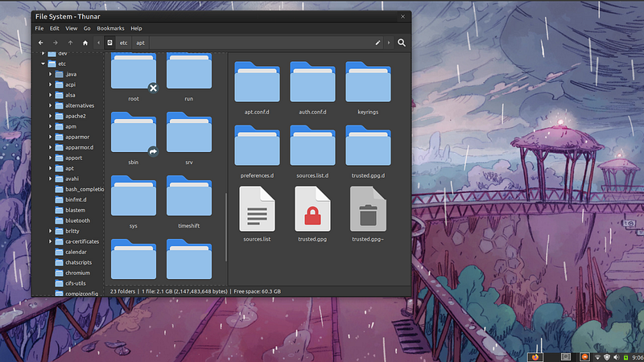Click the File System root path icon

[109, 43]
